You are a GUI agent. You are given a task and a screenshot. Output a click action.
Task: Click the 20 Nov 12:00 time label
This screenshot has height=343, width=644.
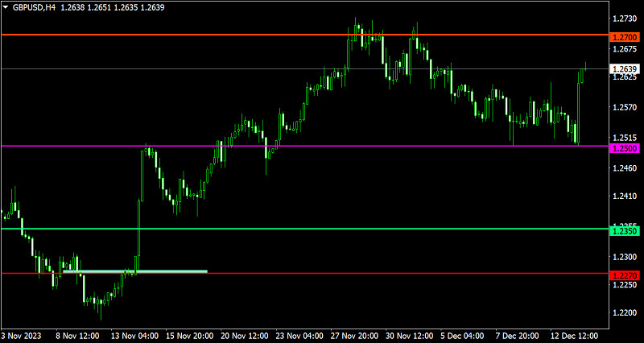245,335
